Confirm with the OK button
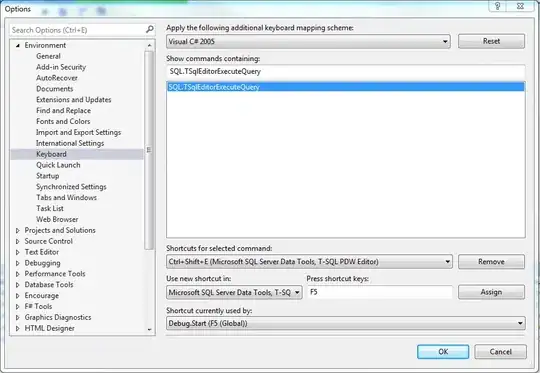540x373 pixels. [x=443, y=352]
